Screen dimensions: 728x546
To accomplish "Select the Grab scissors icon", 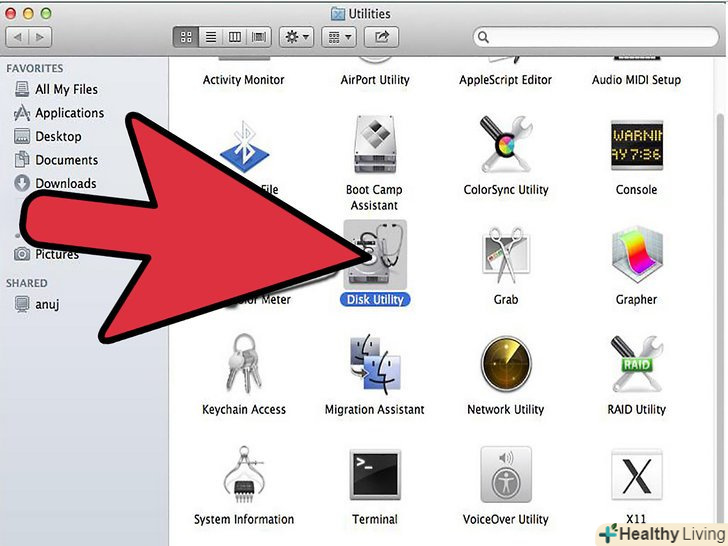I will click(x=506, y=255).
